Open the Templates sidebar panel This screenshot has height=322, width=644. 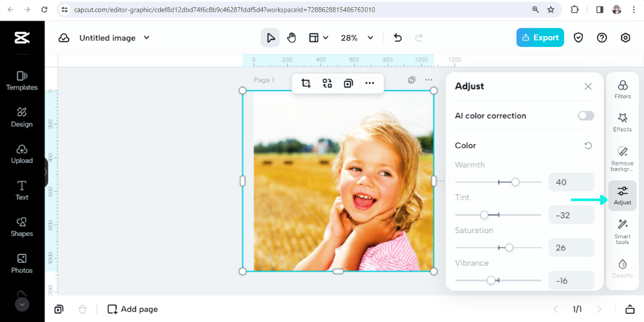pyautogui.click(x=22, y=81)
